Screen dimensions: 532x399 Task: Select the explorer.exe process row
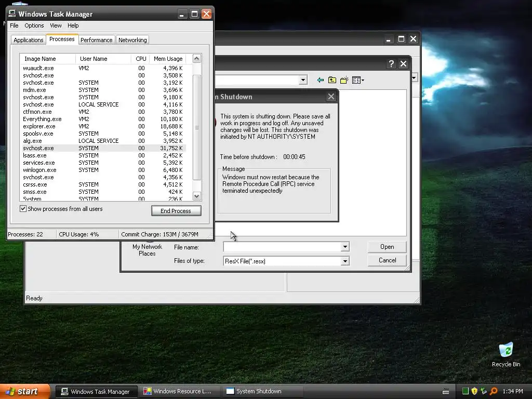point(103,126)
